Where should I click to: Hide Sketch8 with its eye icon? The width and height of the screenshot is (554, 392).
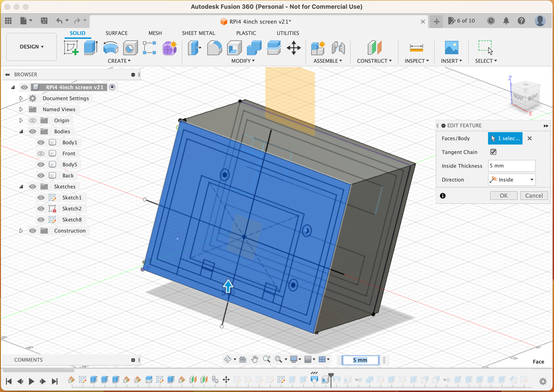pyautogui.click(x=41, y=220)
